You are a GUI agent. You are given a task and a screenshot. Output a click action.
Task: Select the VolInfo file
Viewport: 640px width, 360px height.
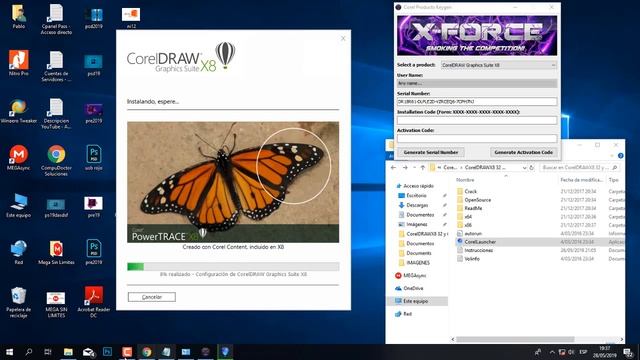[x=472, y=259]
